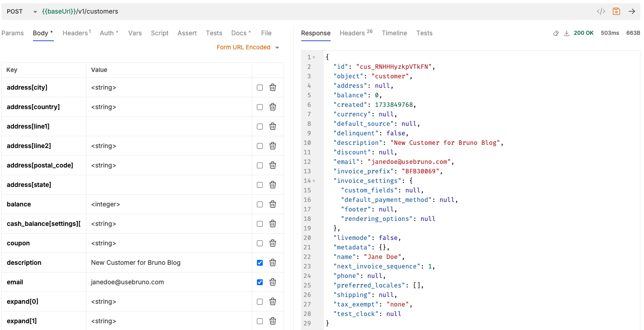The width and height of the screenshot is (644, 330).
Task: Delete the description row
Action: click(x=273, y=263)
